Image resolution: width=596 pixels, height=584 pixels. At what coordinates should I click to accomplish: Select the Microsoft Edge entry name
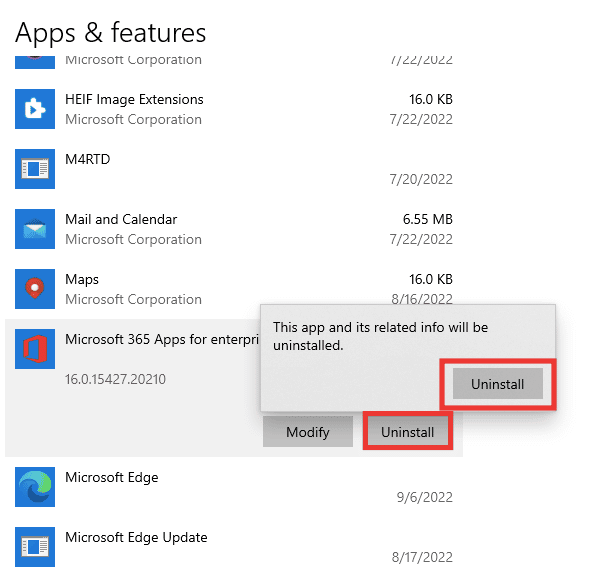[x=112, y=478]
